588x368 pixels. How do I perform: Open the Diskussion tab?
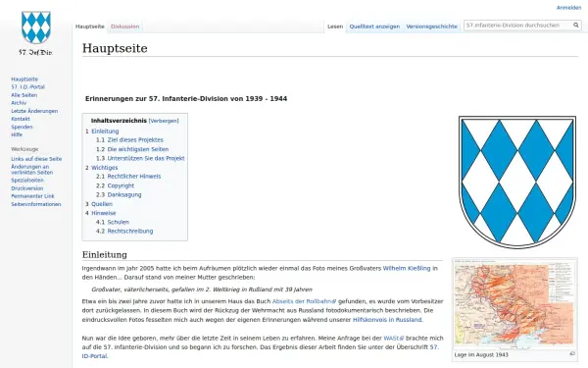coord(124,26)
